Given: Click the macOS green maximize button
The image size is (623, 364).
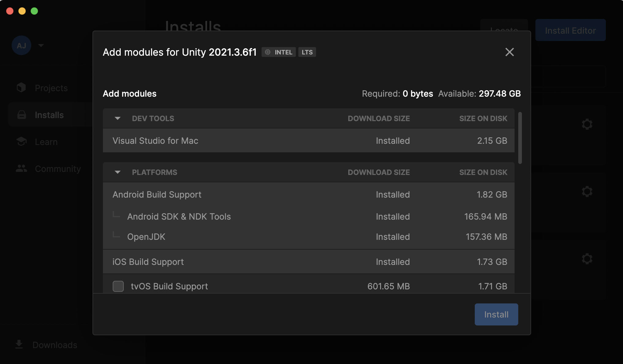Looking at the screenshot, I should 34,11.
